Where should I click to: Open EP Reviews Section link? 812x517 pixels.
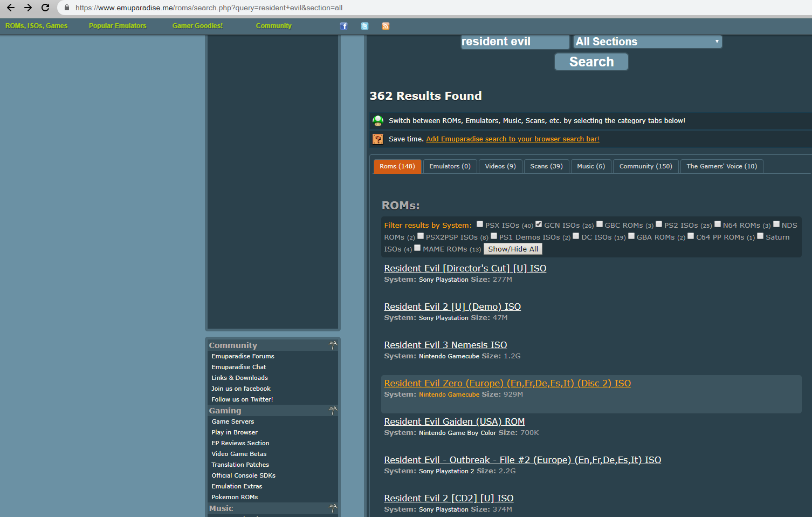[240, 443]
